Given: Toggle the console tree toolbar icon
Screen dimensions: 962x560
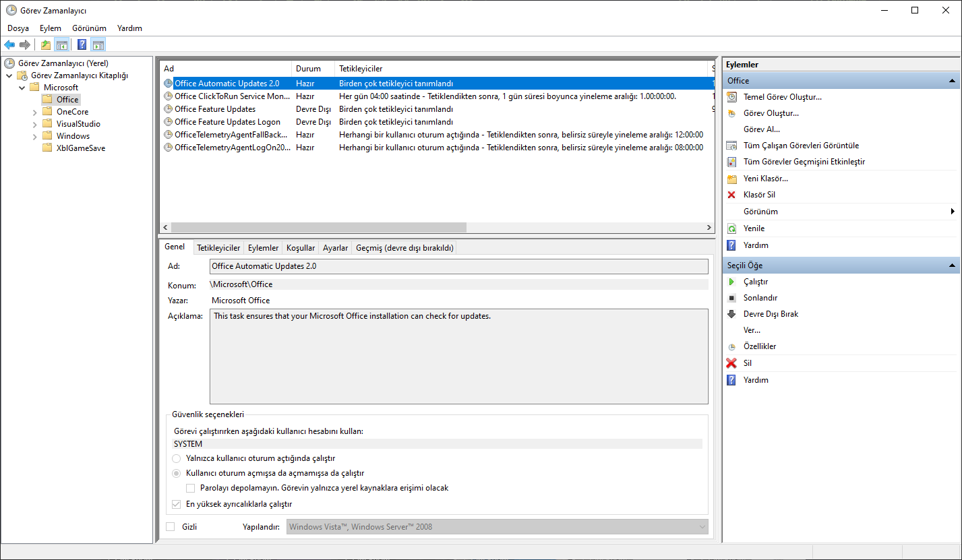Looking at the screenshot, I should [61, 45].
